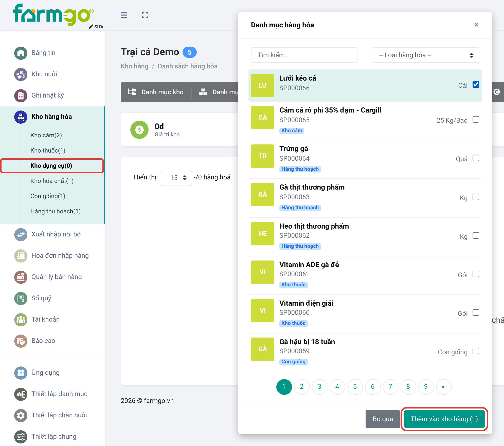Open the Tài khoản icon
This screenshot has height=446, width=504.
[21, 320]
